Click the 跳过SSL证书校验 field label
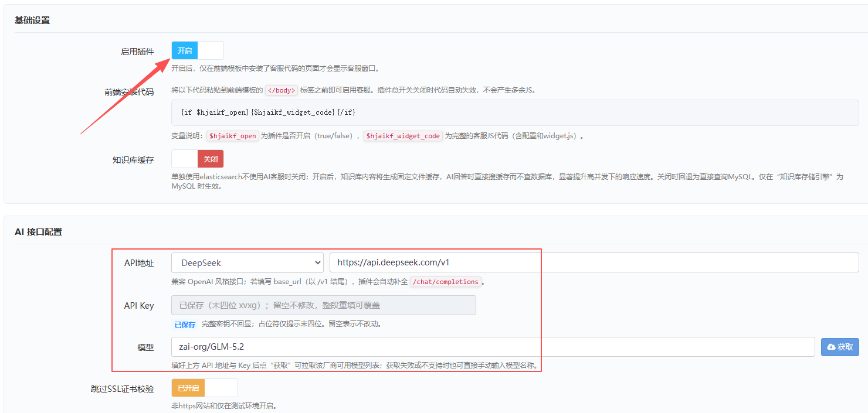The height and width of the screenshot is (413, 868). pyautogui.click(x=118, y=389)
